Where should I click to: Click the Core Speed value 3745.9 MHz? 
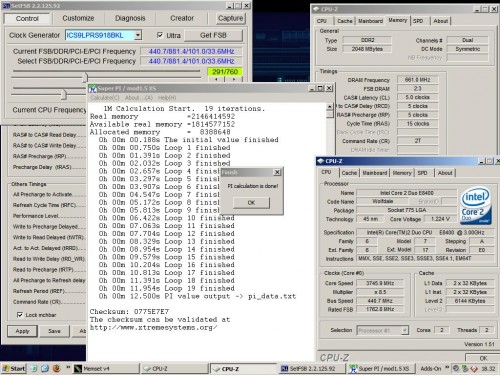click(380, 283)
